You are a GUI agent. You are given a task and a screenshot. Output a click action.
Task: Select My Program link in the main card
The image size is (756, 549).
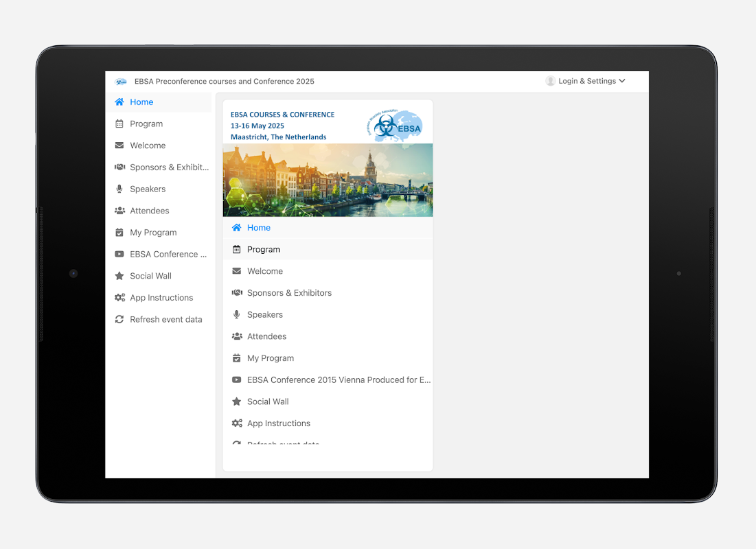(x=328, y=358)
